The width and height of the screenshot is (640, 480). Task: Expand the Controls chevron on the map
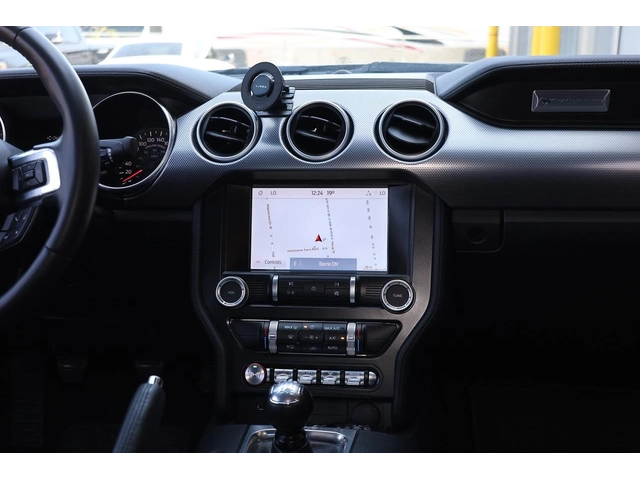[258, 262]
